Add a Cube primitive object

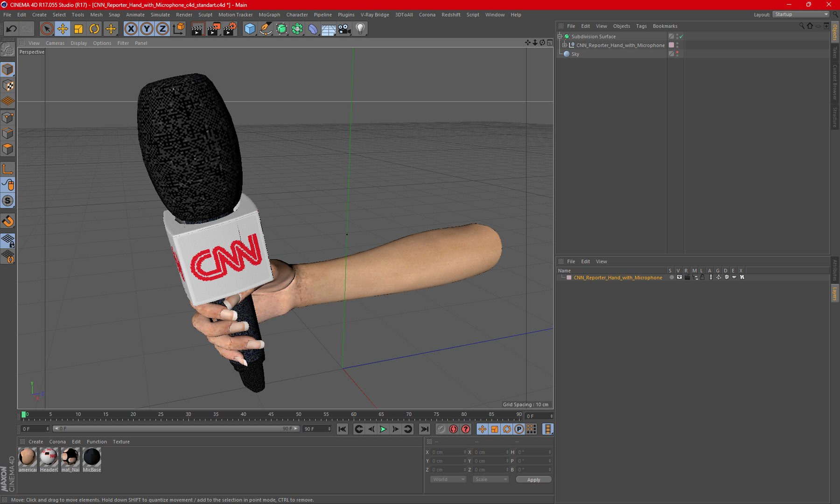click(x=250, y=29)
